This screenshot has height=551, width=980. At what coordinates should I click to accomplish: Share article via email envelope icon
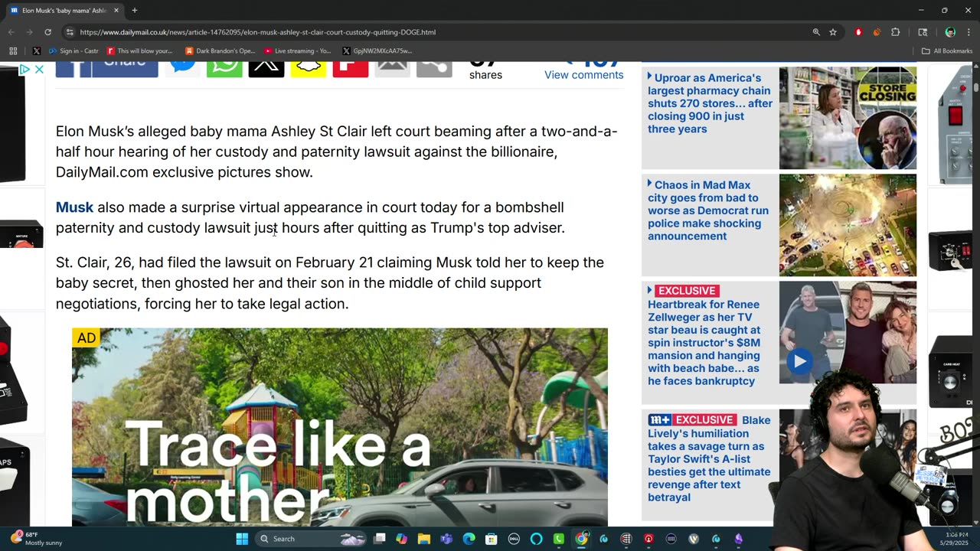point(392,68)
